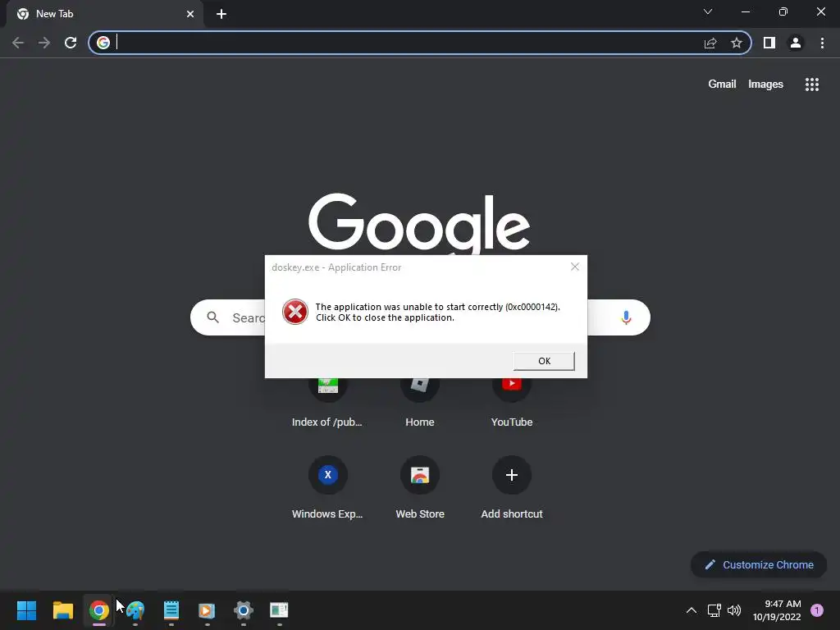Click the share page icon

pos(710,43)
